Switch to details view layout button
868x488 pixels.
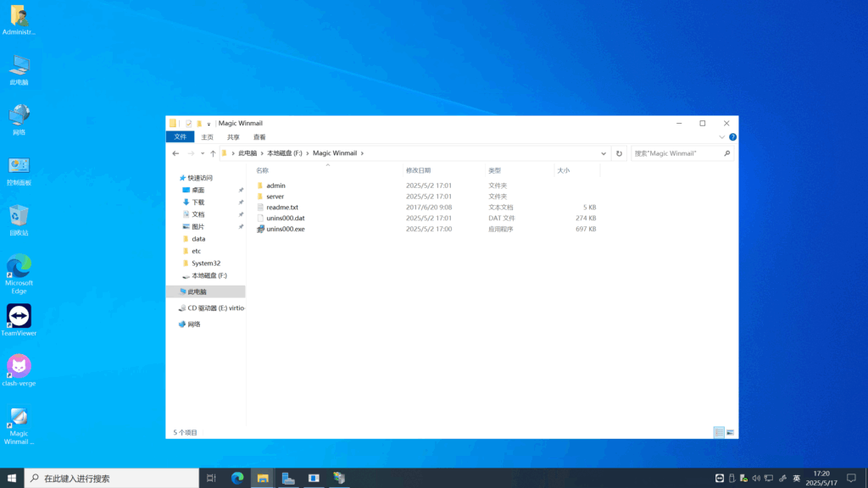click(x=719, y=433)
